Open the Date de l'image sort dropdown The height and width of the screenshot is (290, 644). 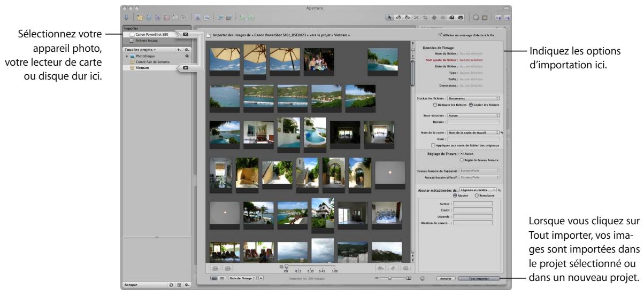(x=242, y=278)
